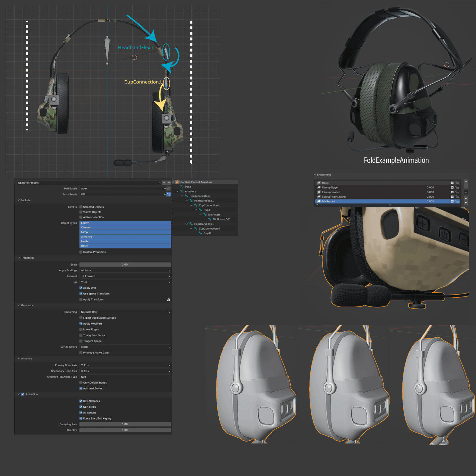This screenshot has width=476, height=476.
Task: Enable the Active Collection checkbox
Action: tap(81, 217)
